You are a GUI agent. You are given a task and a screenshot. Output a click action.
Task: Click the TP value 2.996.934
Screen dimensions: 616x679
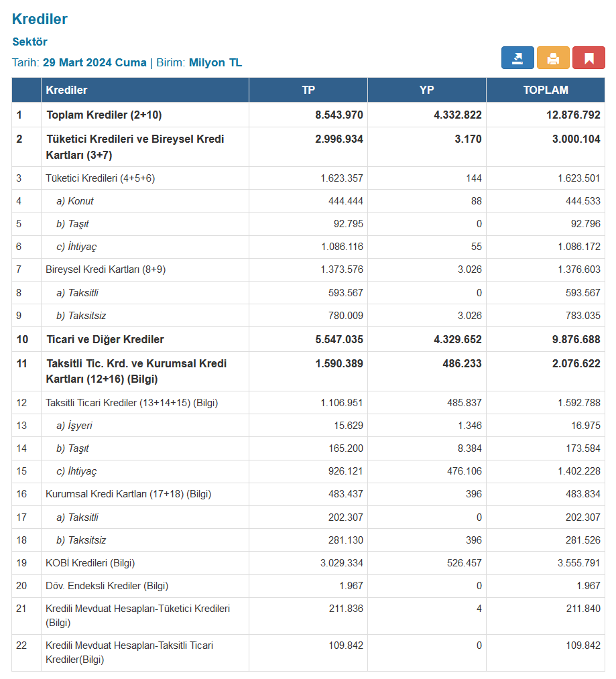click(x=339, y=139)
